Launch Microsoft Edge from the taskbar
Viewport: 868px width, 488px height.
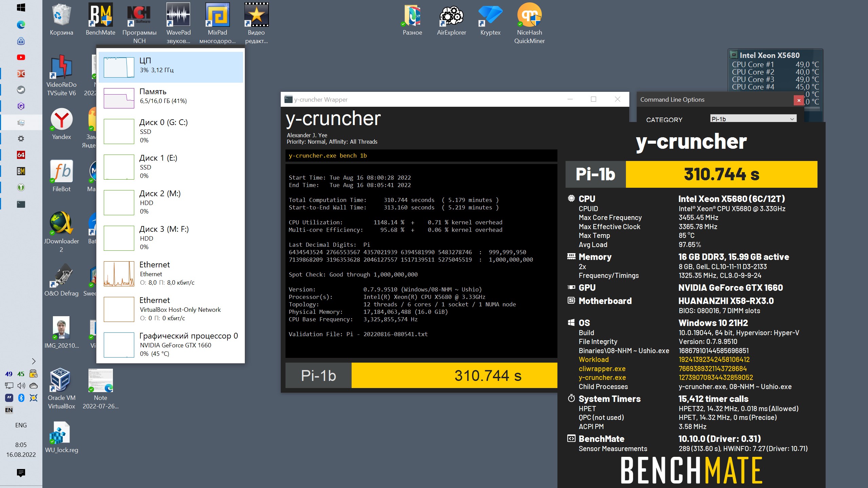coord(21,25)
